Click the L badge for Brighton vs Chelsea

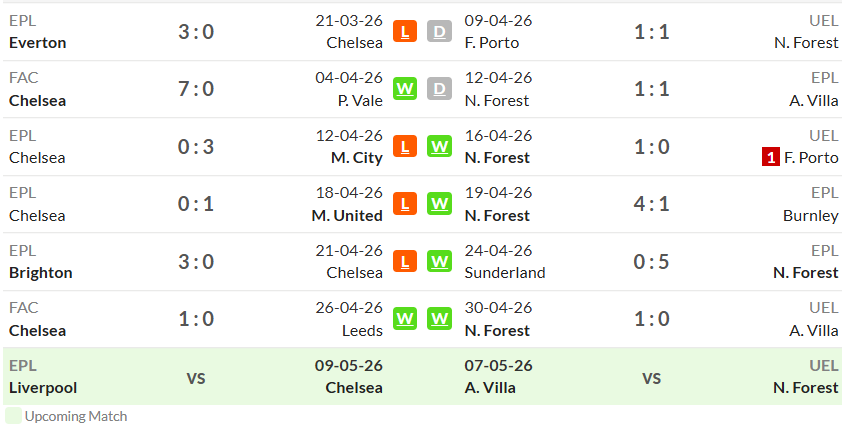pyautogui.click(x=405, y=262)
